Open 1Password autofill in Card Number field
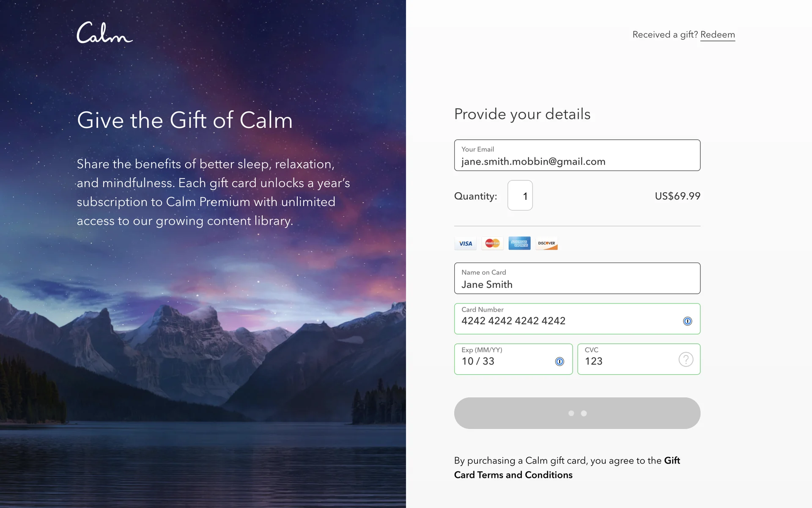 point(688,321)
